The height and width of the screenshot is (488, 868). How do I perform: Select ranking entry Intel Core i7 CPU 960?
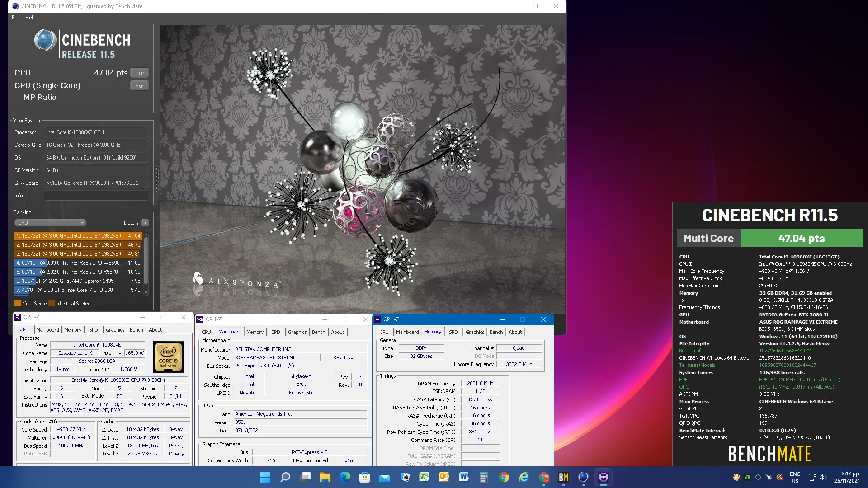click(x=78, y=290)
